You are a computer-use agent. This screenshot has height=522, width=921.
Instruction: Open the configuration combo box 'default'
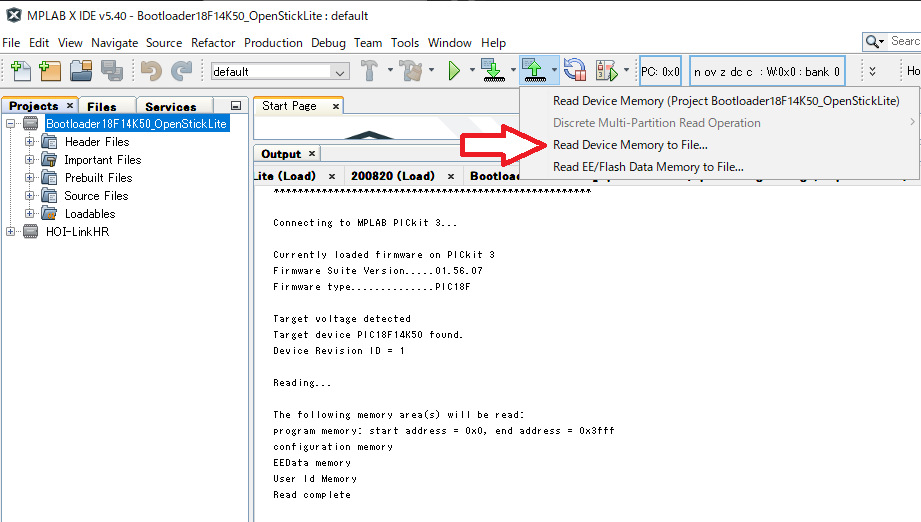(x=280, y=72)
